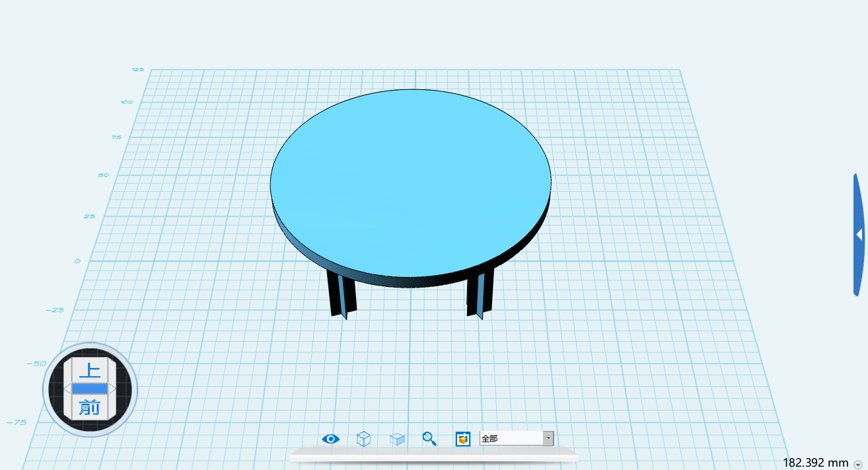
Task: Click the view cube right rotate arrow
Action: (113, 389)
